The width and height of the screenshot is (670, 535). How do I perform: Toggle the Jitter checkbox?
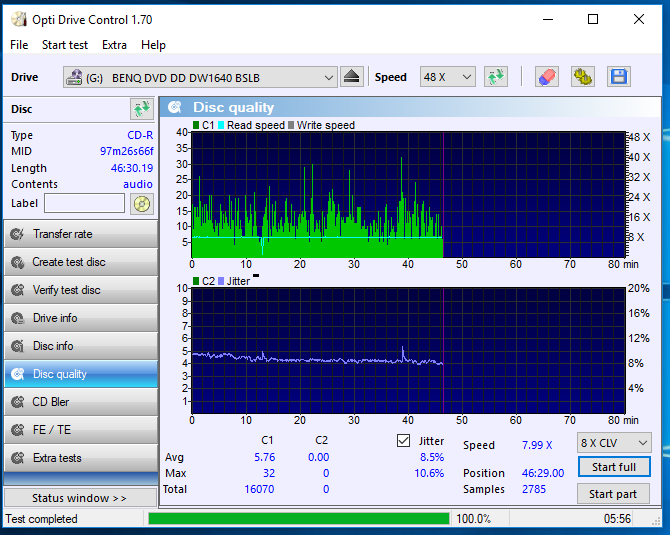[403, 441]
